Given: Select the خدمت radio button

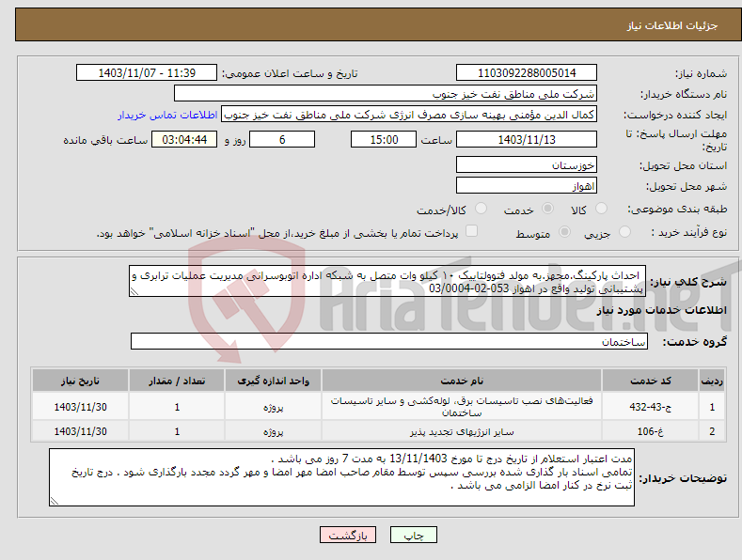Looking at the screenshot, I should click(x=547, y=209).
